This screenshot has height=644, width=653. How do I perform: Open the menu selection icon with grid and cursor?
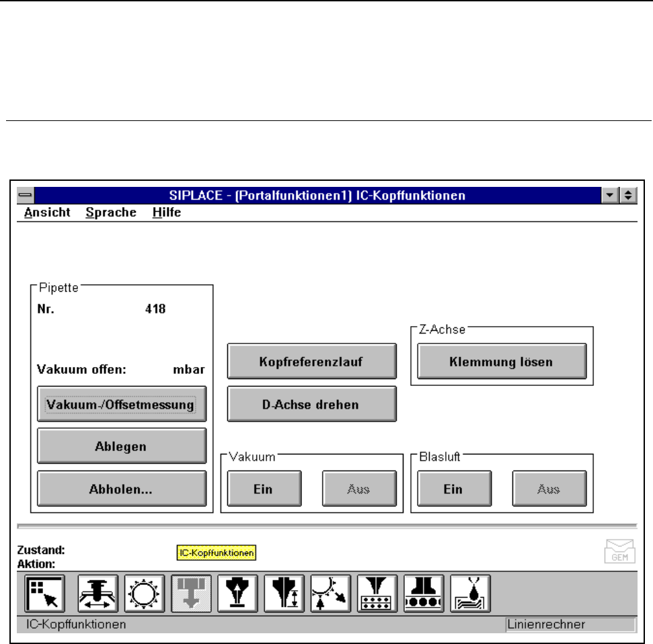tap(44, 594)
